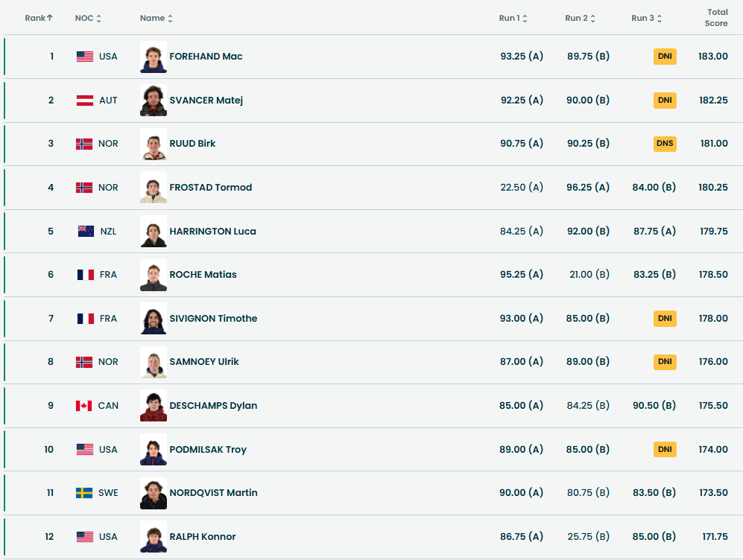
Task: Open HARRINGTON Luca athlete profile link
Action: [212, 232]
